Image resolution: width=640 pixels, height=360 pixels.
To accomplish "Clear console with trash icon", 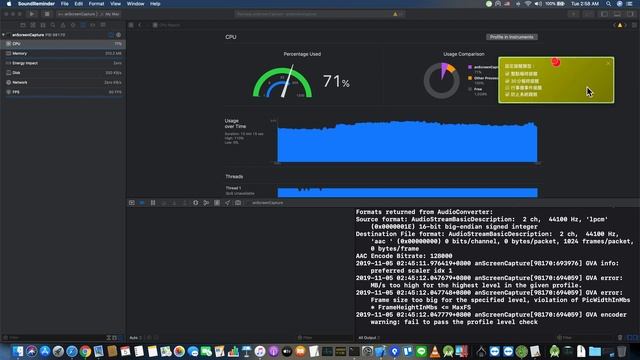I will pos(620,338).
